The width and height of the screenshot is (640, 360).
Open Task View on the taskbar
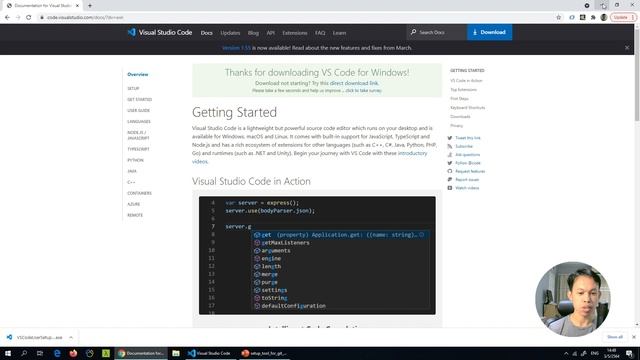tap(40, 353)
